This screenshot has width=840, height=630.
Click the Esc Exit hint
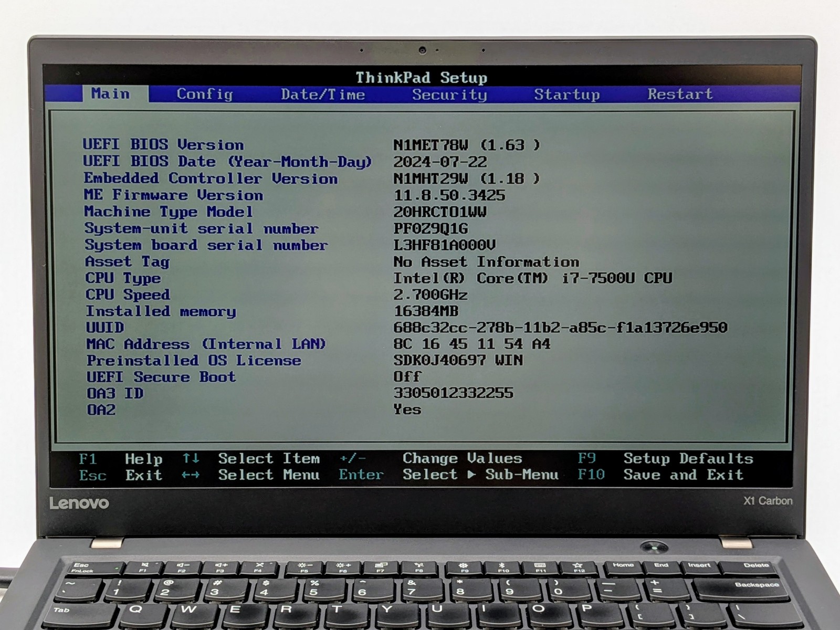(121, 476)
